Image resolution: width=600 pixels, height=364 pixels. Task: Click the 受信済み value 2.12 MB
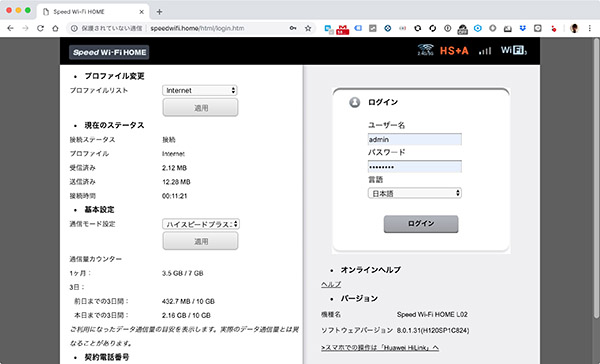click(x=174, y=168)
